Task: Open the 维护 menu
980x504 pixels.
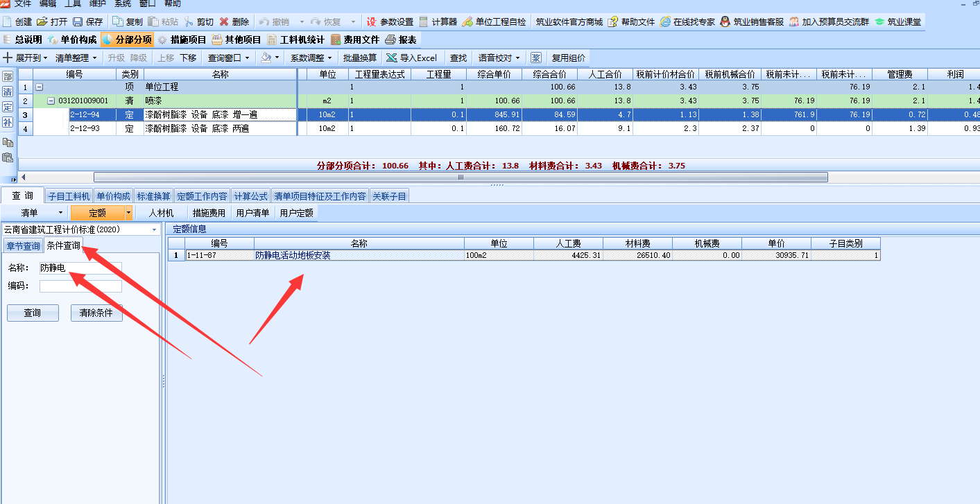Action: [98, 3]
